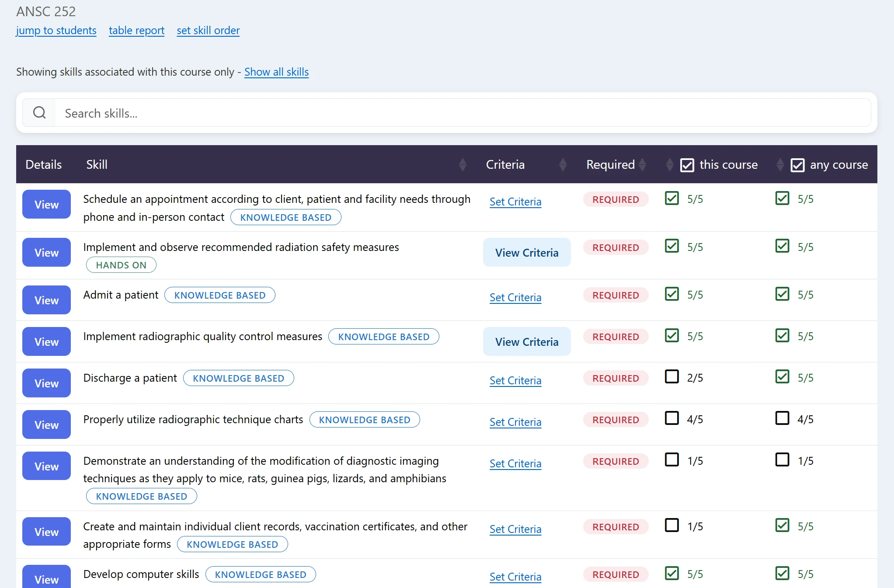Image resolution: width=894 pixels, height=588 pixels.
Task: Toggle the 'any course' header checkbox
Action: pos(797,165)
